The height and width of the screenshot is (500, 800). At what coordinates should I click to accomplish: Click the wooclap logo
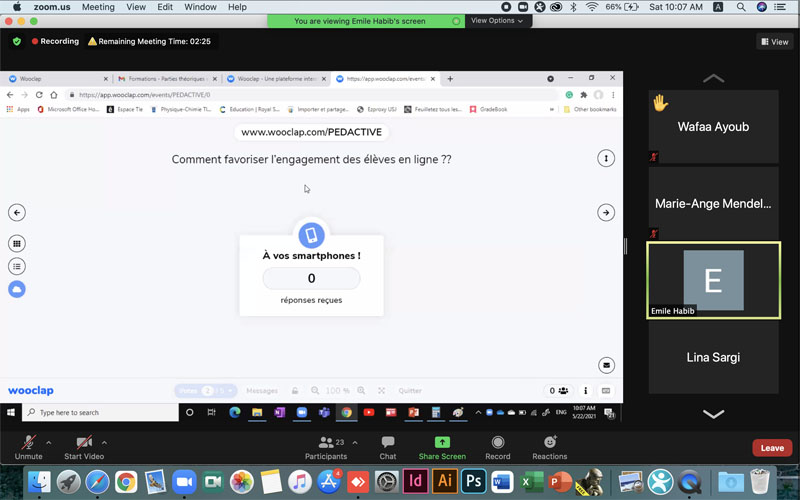[31, 390]
